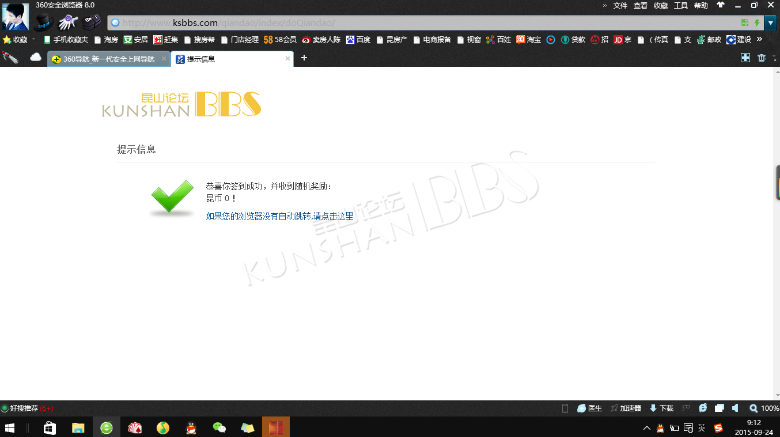Mute page sound with the speaker icon
This screenshot has width=780, height=437.
[735, 408]
